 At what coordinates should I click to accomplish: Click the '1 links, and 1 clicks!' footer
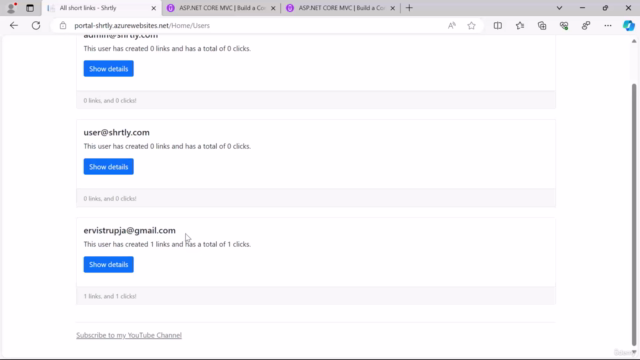pyautogui.click(x=110, y=296)
